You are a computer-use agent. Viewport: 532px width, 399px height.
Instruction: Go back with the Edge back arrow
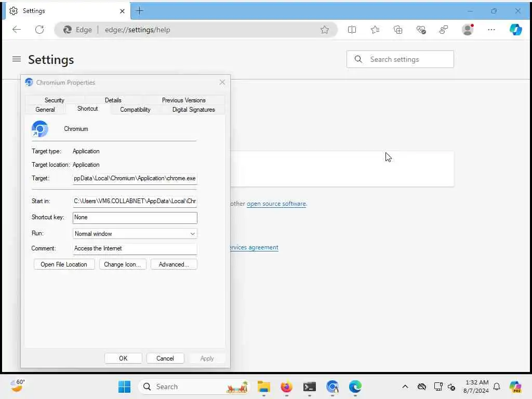[16, 30]
